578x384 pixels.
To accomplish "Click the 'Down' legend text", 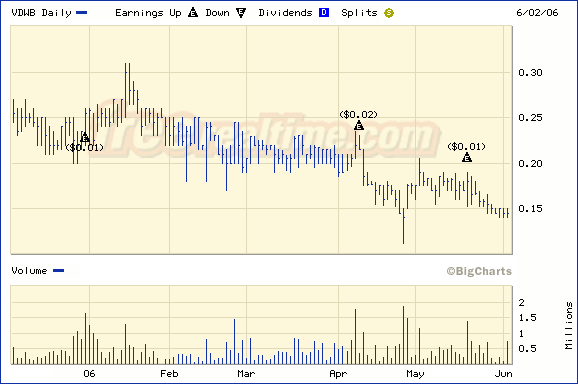I will coord(217,13).
